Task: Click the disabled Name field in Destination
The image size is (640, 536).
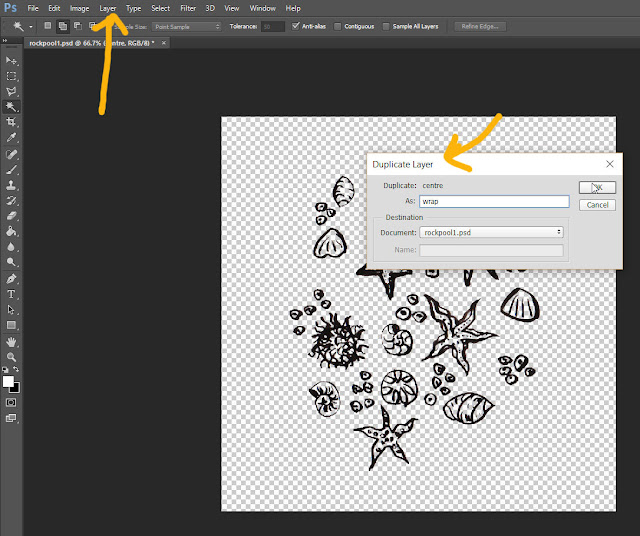Action: [x=491, y=250]
